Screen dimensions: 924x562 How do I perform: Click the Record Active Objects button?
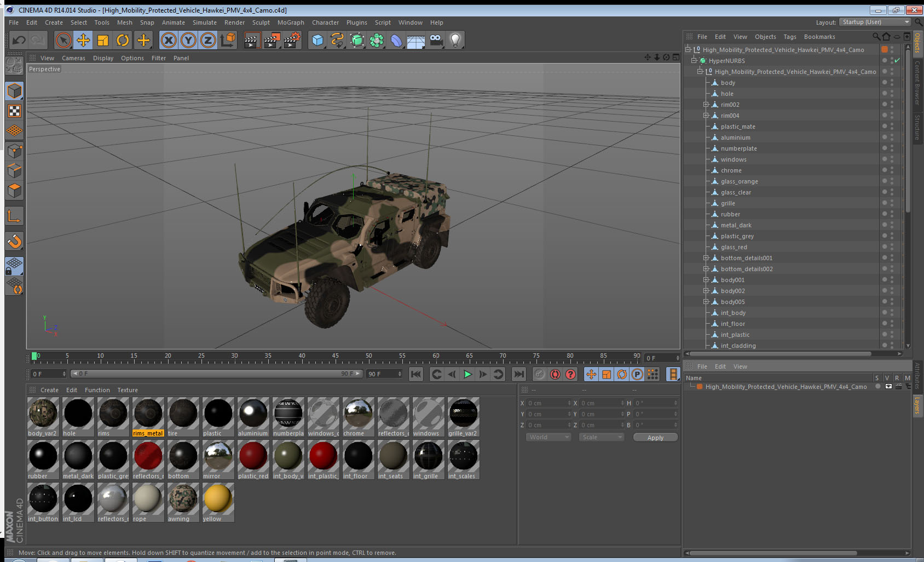540,374
